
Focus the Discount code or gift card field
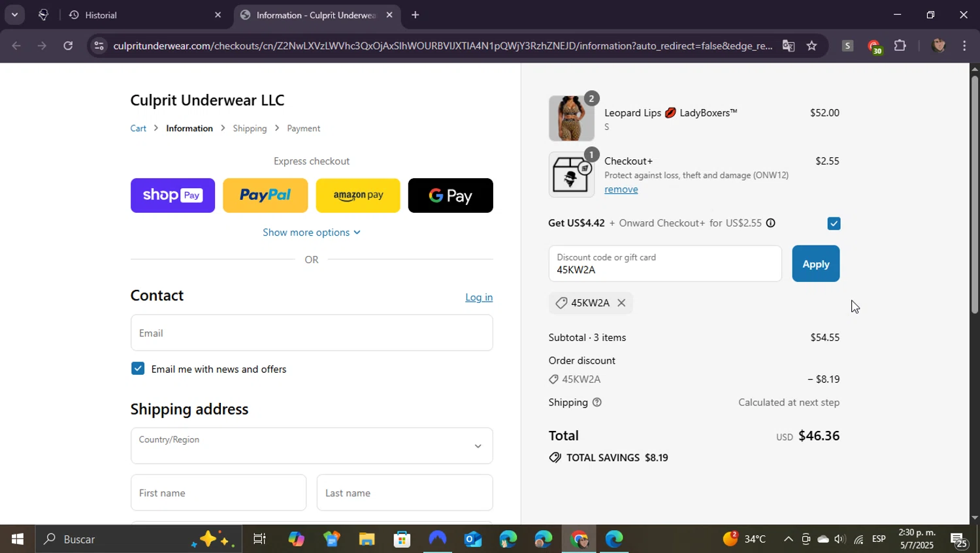click(665, 264)
